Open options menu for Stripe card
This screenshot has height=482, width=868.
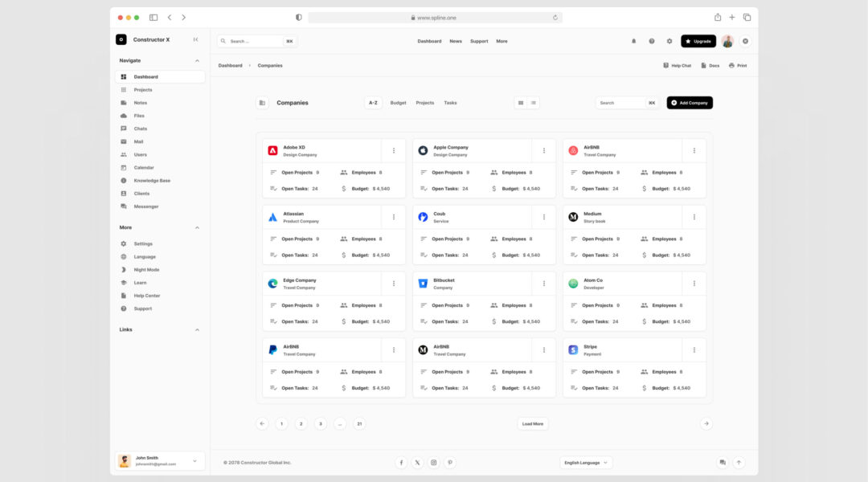coord(694,349)
